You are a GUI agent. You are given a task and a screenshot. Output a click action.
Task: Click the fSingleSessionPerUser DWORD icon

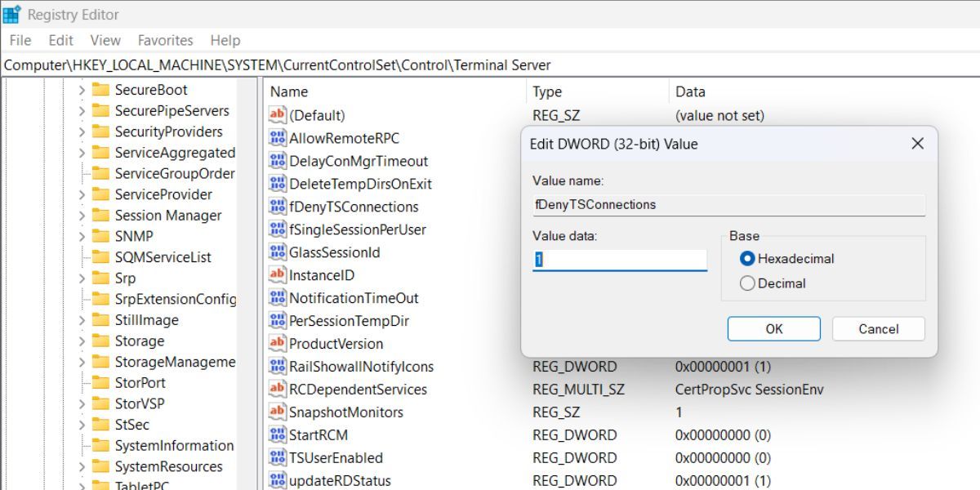coord(278,229)
